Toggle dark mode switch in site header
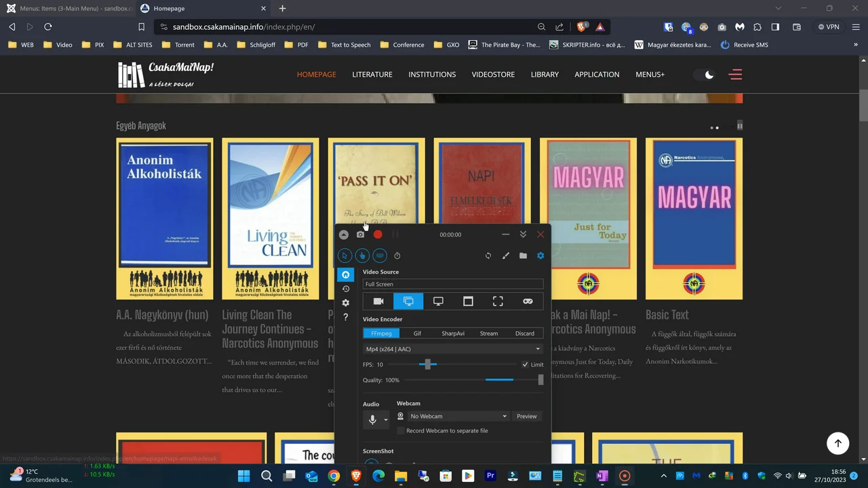The height and width of the screenshot is (488, 868). click(705, 75)
